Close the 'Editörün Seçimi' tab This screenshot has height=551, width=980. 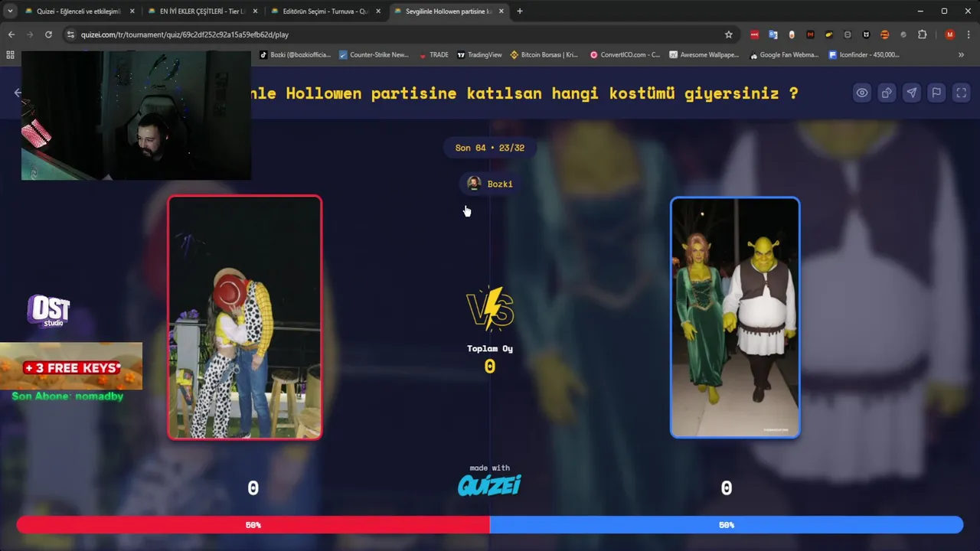[378, 11]
